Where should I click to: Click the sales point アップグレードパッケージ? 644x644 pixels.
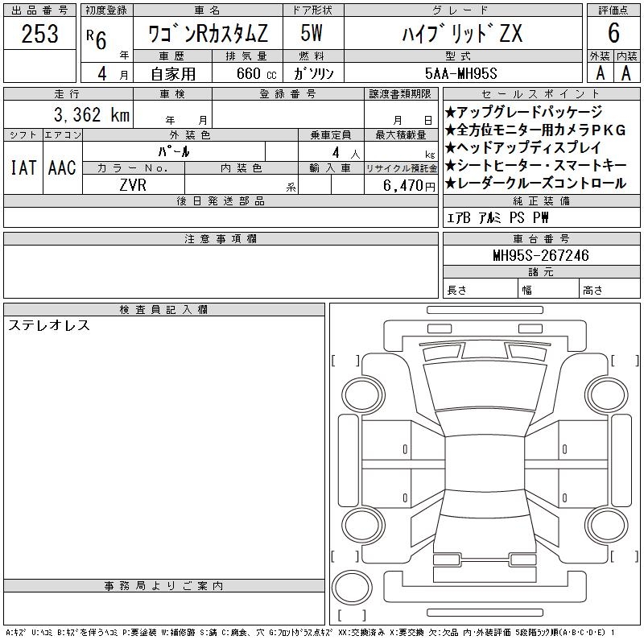524,112
